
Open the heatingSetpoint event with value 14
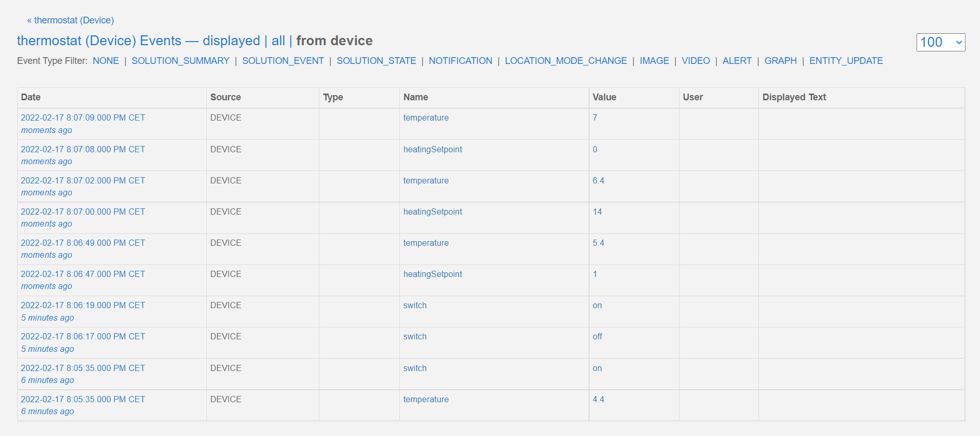(433, 212)
